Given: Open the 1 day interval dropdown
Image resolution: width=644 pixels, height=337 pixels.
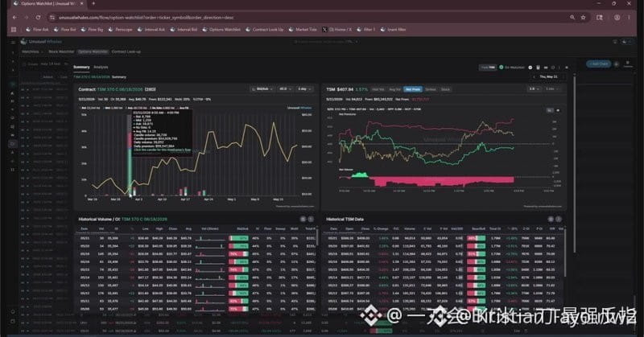Looking at the screenshot, I should click(x=304, y=88).
